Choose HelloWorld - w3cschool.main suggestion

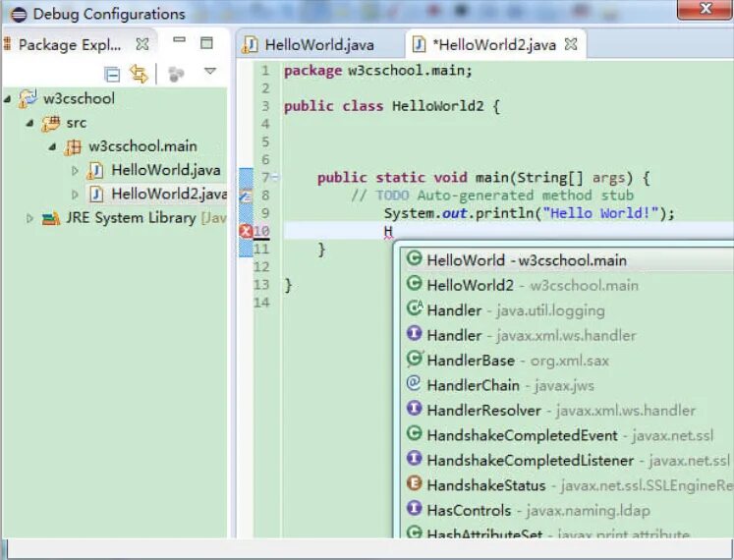coord(566,260)
